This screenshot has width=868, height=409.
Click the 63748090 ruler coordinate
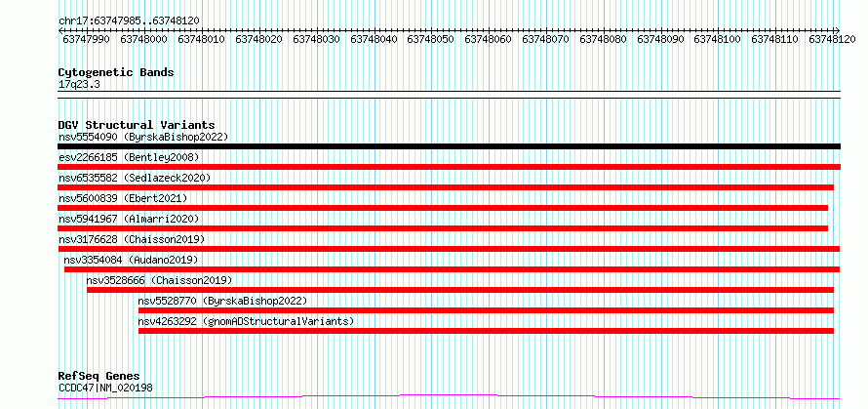pyautogui.click(x=660, y=39)
